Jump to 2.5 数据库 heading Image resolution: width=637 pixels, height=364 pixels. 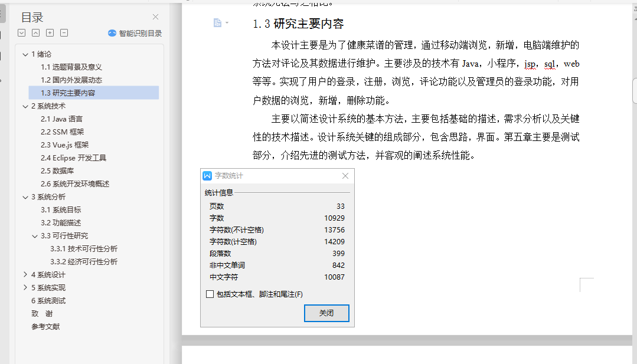click(57, 171)
